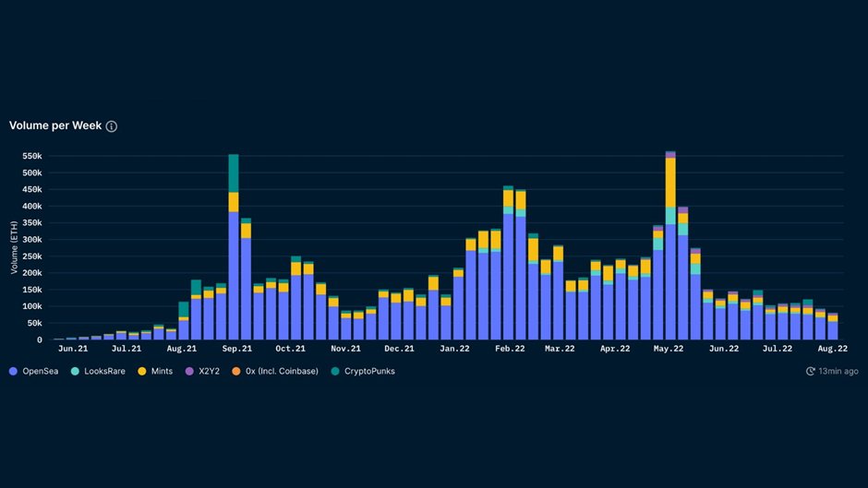The width and height of the screenshot is (868, 488).
Task: Click the Aug.21 x-axis label
Action: (182, 349)
